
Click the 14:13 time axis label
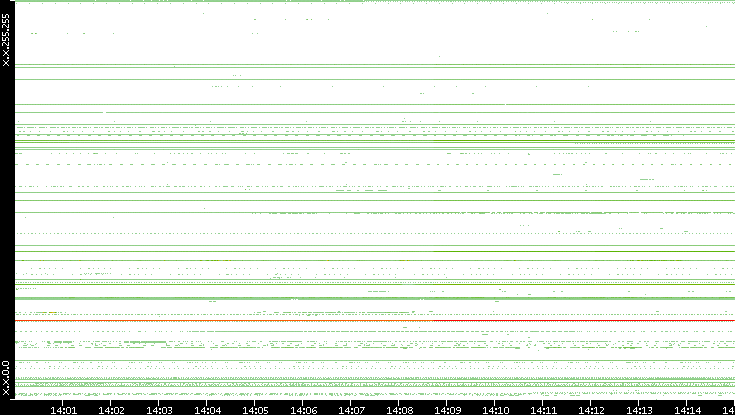[639, 410]
